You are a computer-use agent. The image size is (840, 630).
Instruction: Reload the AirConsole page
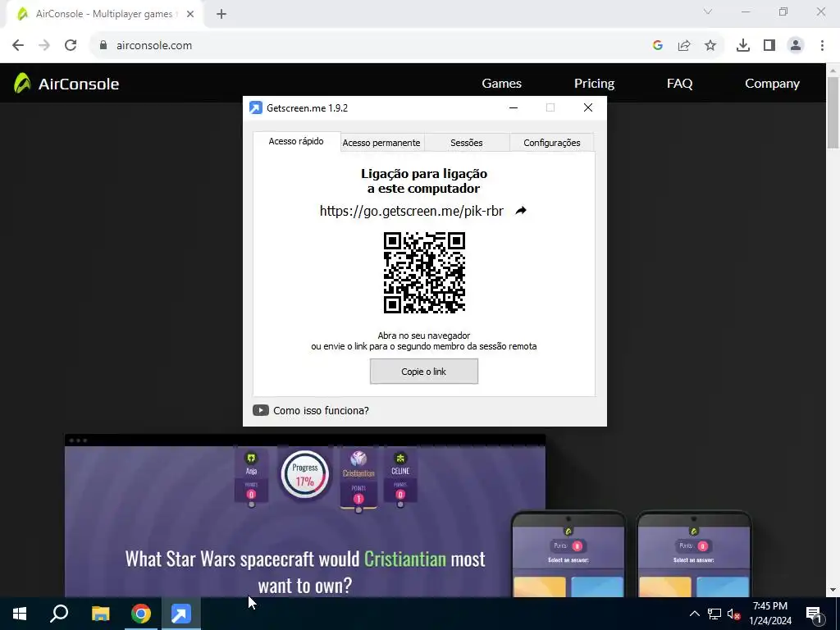click(71, 46)
